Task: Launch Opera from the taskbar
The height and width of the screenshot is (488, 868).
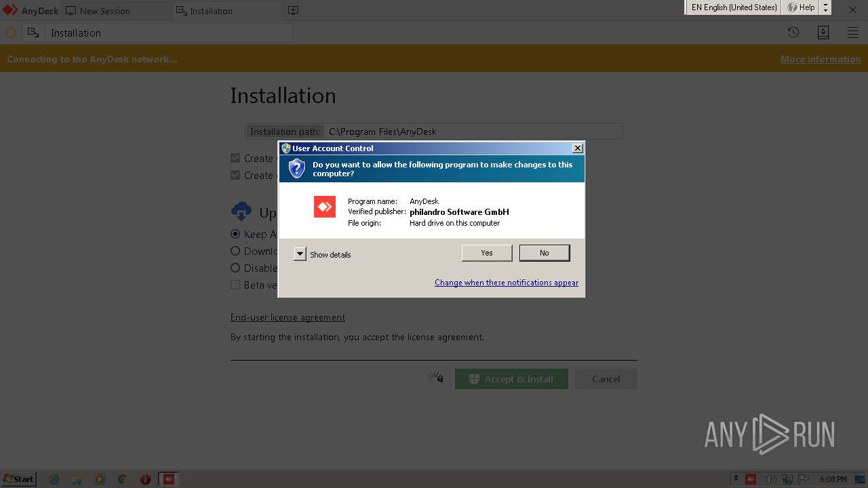Action: tap(145, 479)
